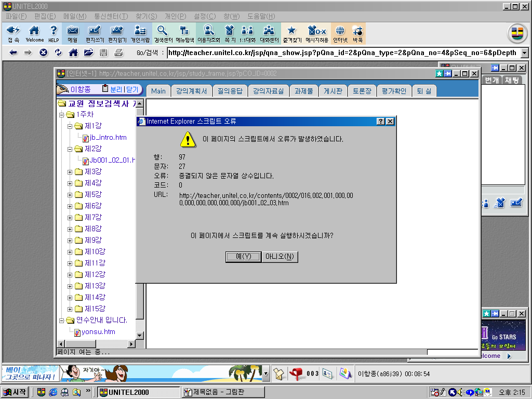
Task: Click the tree panel scroll right arrow
Action: pos(131,344)
